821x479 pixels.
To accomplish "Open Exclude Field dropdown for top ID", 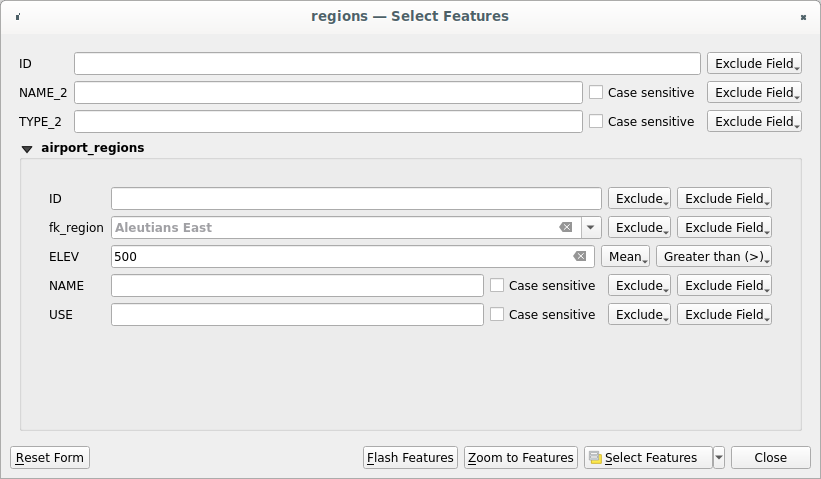I will pos(754,64).
